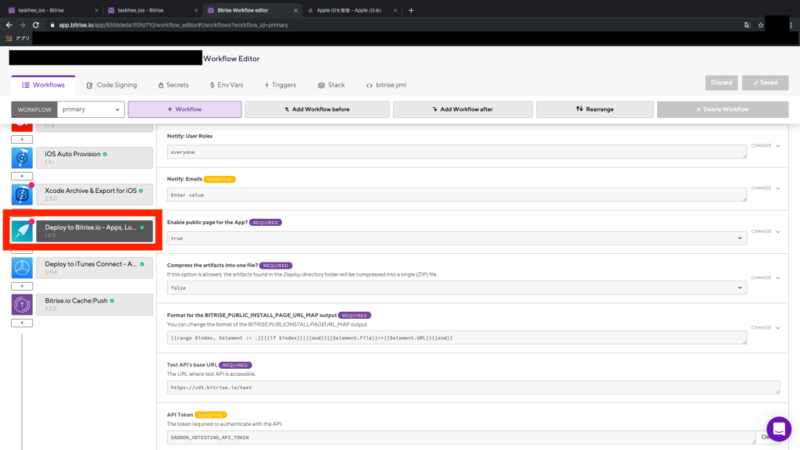
Task: Select the Deploy to Bitrise.io step
Action: tap(94, 231)
